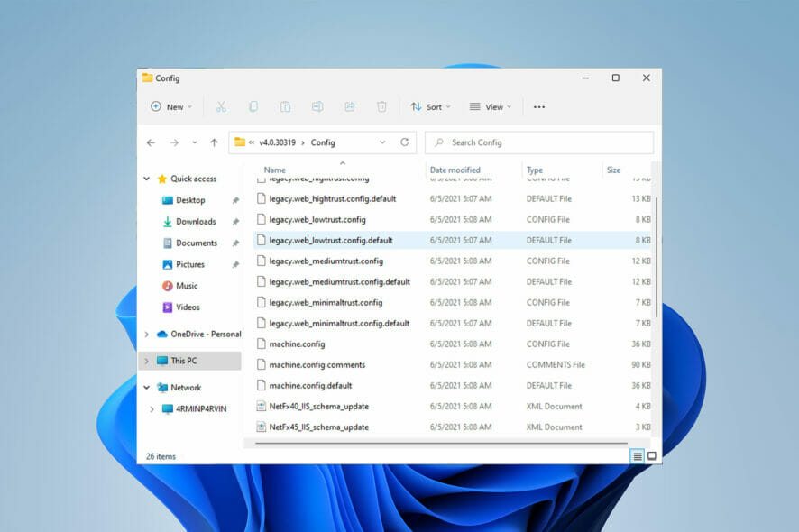The image size is (799, 532).
Task: Click the Cut scissors icon
Action: click(x=221, y=106)
